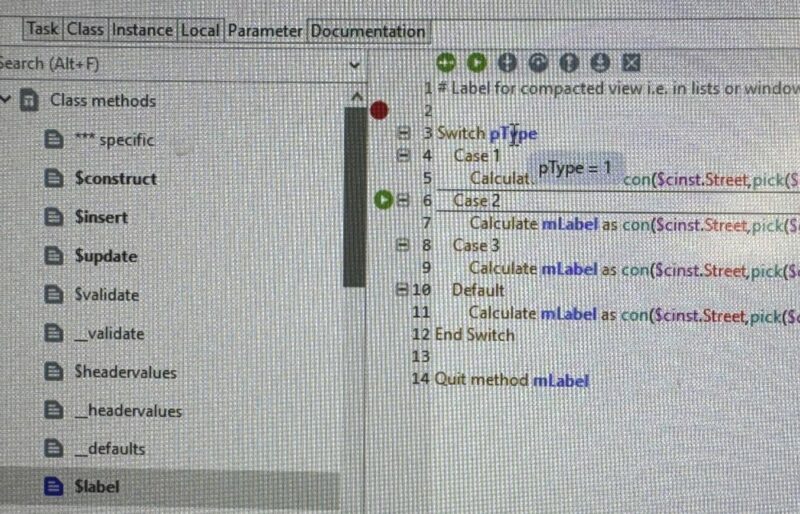This screenshot has width=800, height=514.
Task: Fold the Case 3 block on line 8
Action: pyautogui.click(x=404, y=245)
